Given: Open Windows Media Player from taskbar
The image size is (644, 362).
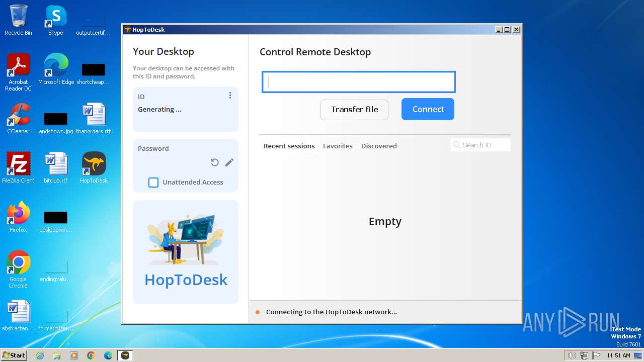Looking at the screenshot, I should [74, 355].
